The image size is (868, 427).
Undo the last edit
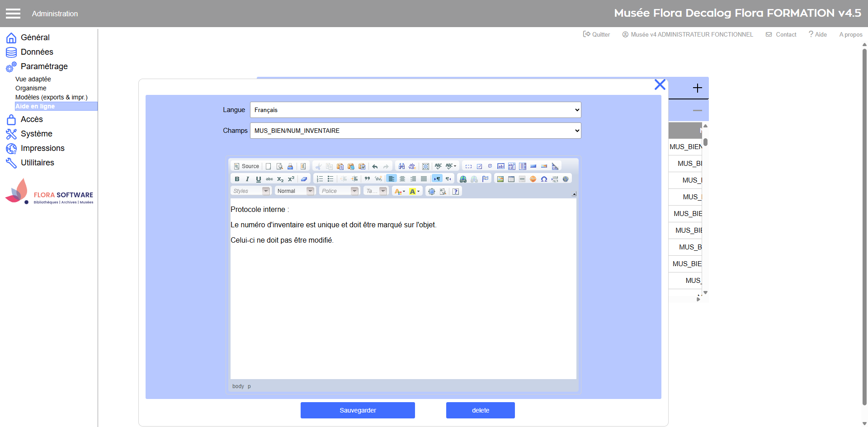point(375,166)
